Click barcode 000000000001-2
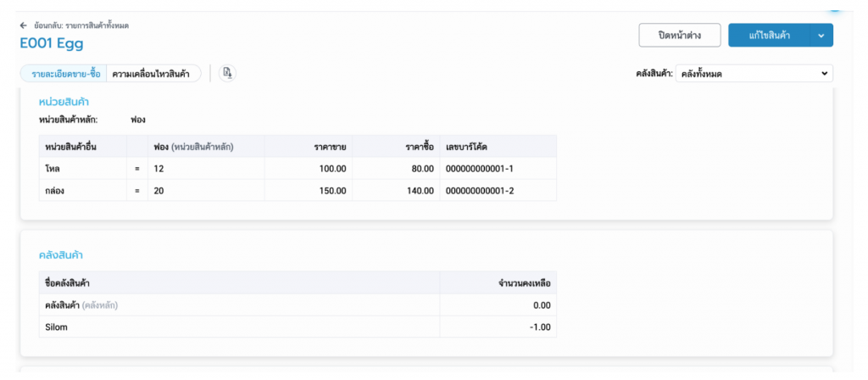Screen dimensions: 868x380 pos(480,191)
